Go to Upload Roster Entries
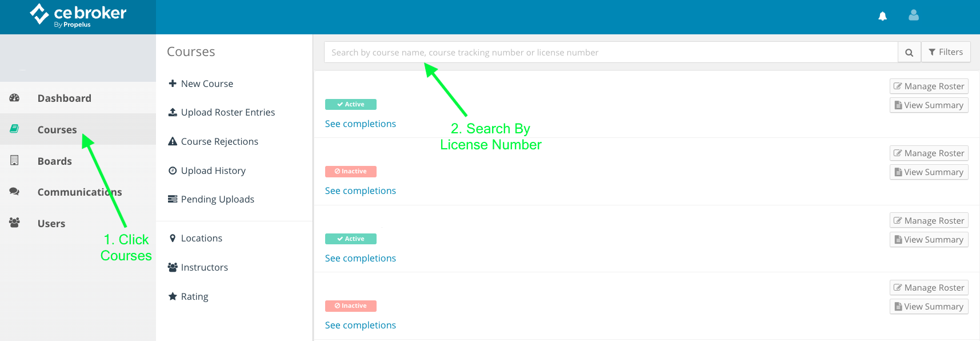This screenshot has width=980, height=341. point(227,112)
